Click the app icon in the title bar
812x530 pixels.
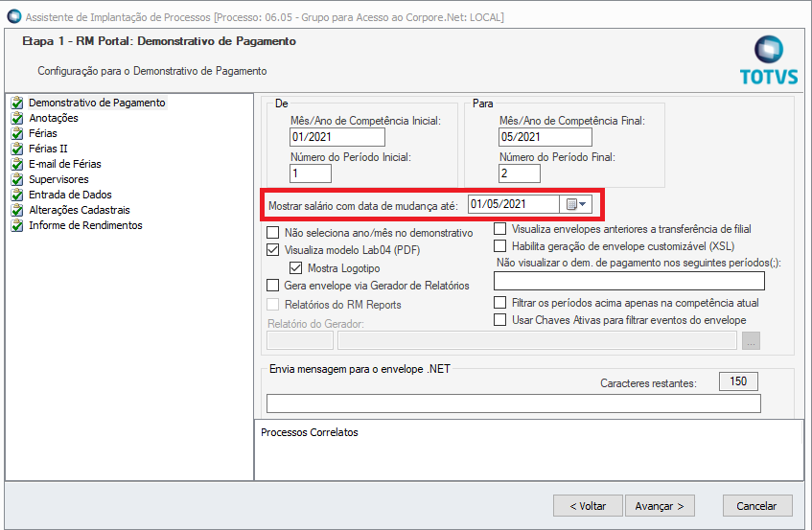[14, 16]
